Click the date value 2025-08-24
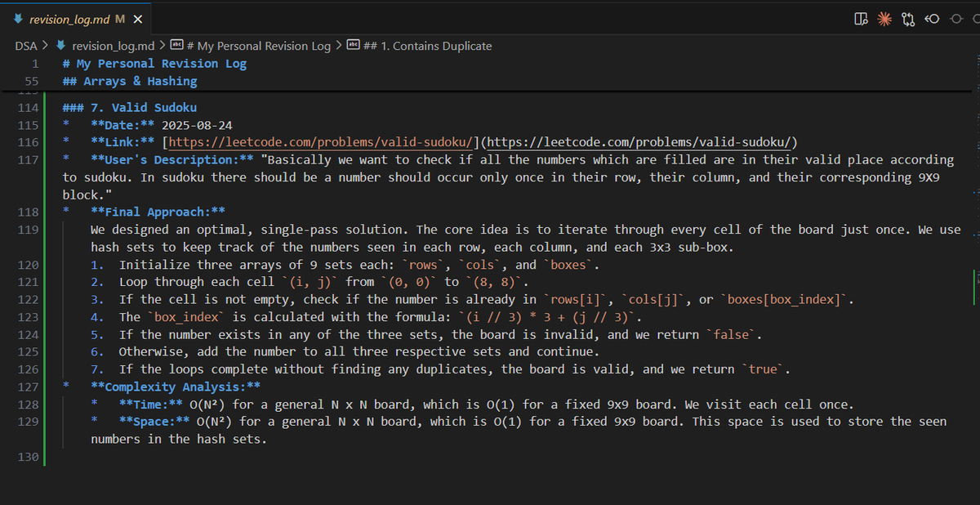980x505 pixels. pos(197,125)
